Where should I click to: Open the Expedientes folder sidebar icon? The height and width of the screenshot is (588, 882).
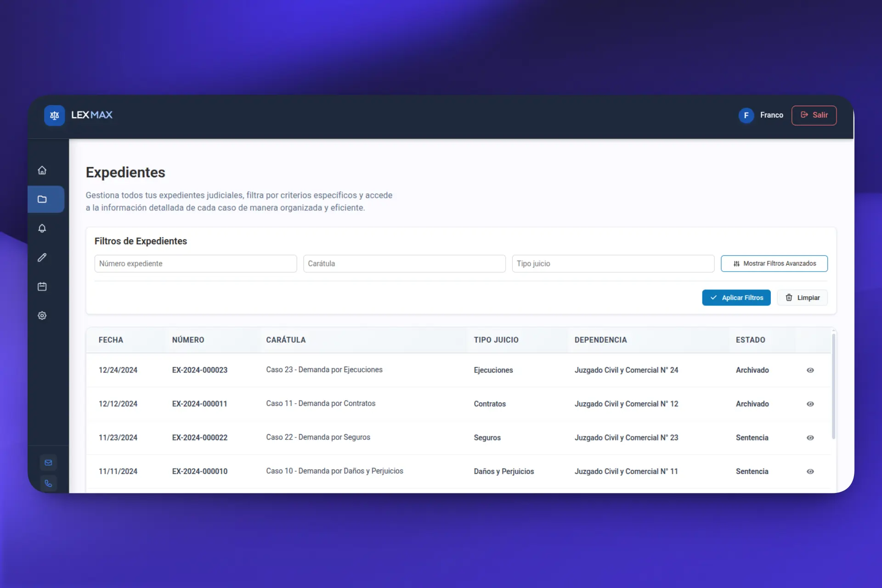tap(42, 199)
